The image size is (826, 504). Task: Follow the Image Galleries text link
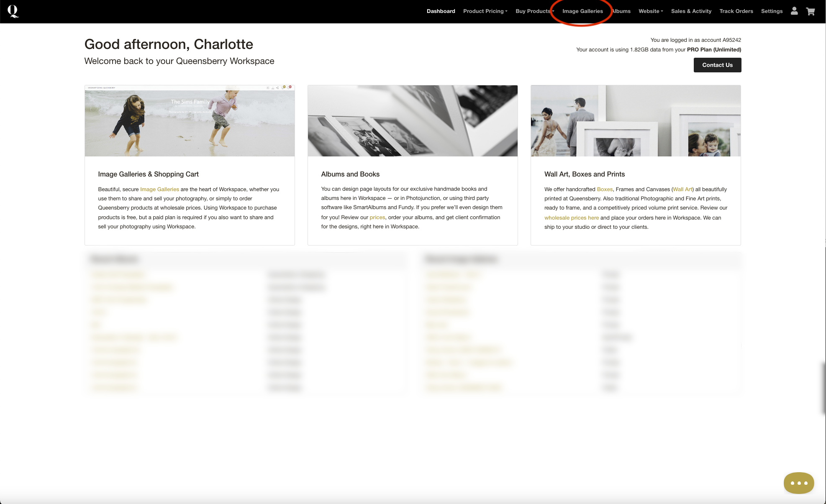click(159, 189)
